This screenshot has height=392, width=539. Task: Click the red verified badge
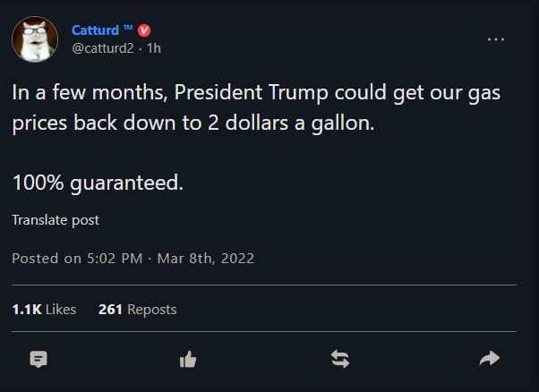pos(144,30)
